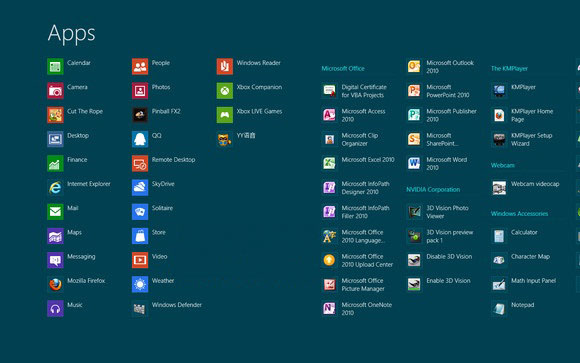Open Remote Desktop app icon
580x363 pixels.
pyautogui.click(x=140, y=164)
